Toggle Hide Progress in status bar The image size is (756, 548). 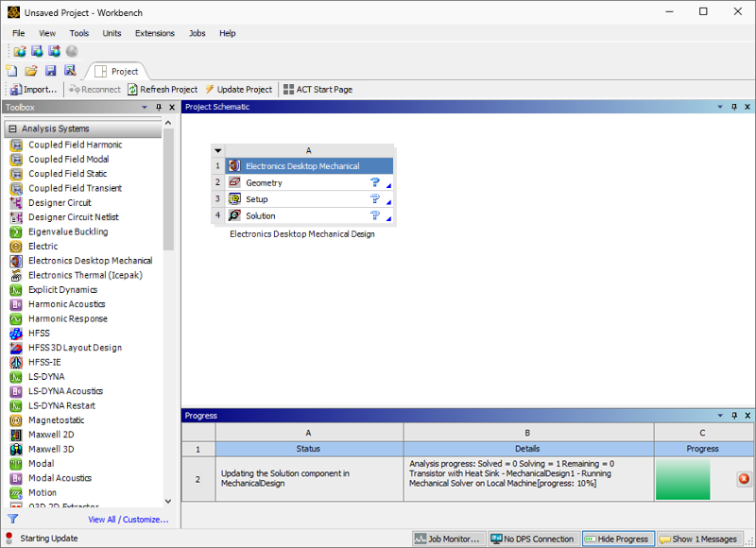(x=616, y=539)
